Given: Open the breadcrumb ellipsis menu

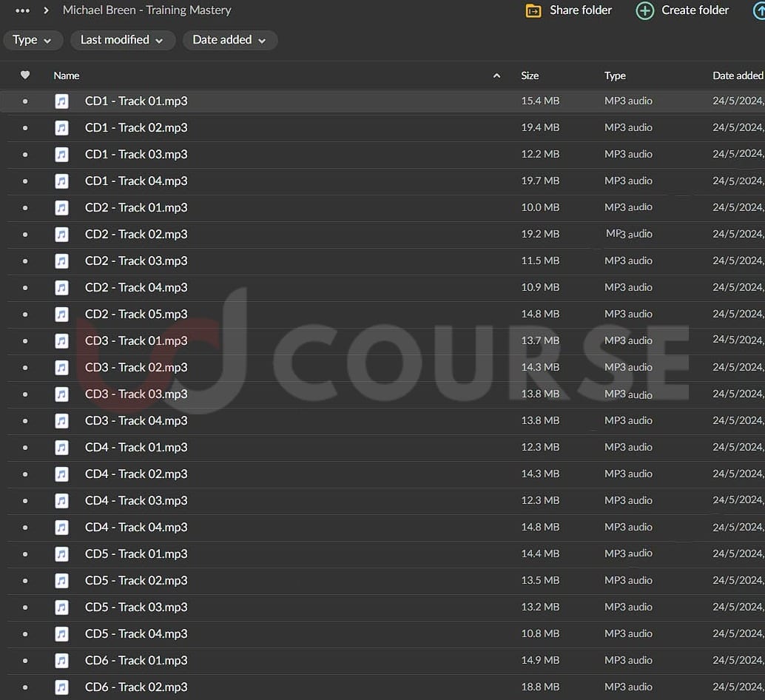Looking at the screenshot, I should [x=23, y=10].
